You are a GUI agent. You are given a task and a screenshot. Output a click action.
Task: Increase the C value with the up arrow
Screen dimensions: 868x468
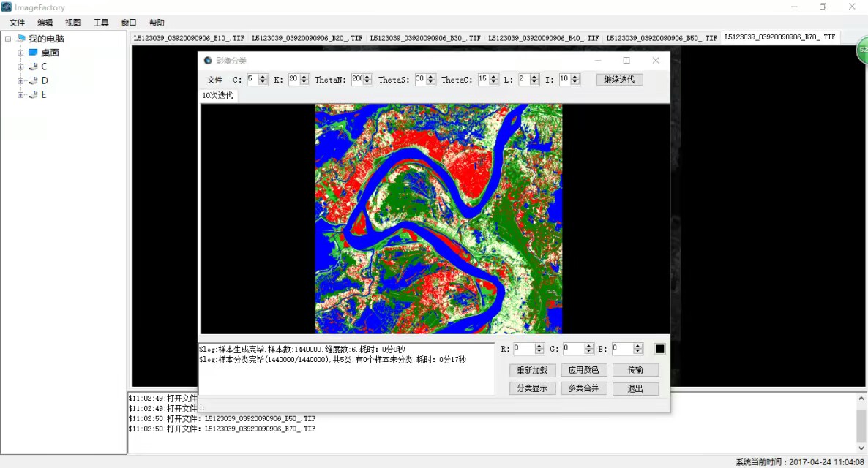(263, 77)
